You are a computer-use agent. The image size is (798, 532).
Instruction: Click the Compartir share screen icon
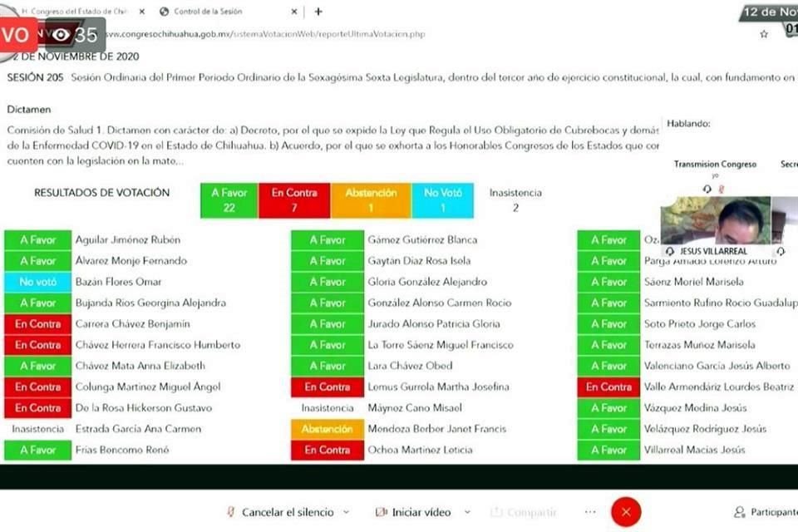[x=497, y=512]
